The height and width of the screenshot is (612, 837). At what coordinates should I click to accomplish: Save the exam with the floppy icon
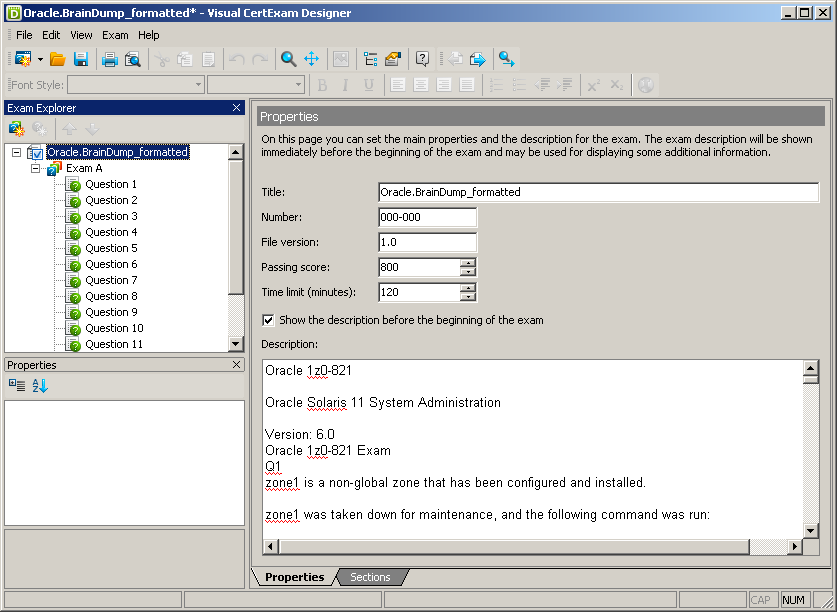81,59
